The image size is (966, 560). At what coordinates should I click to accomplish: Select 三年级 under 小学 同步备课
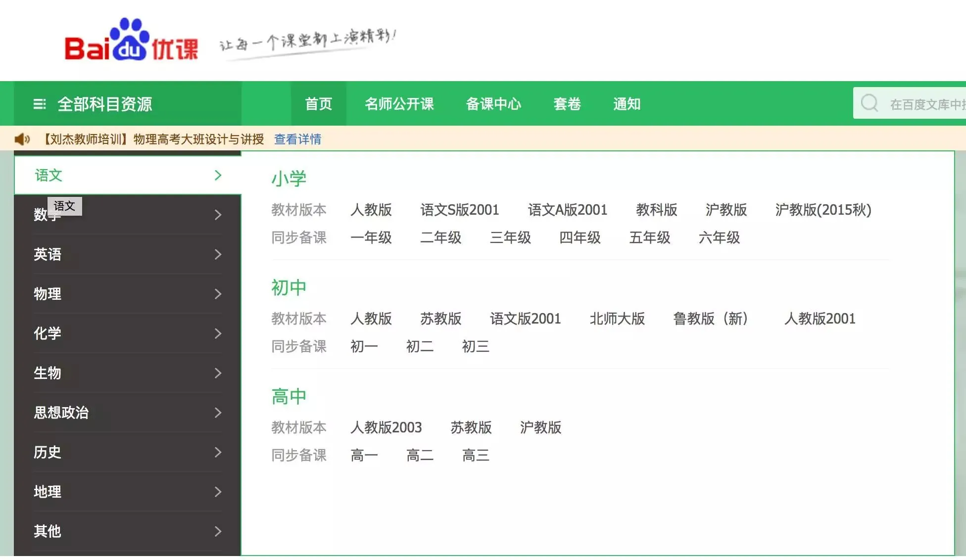tap(510, 237)
